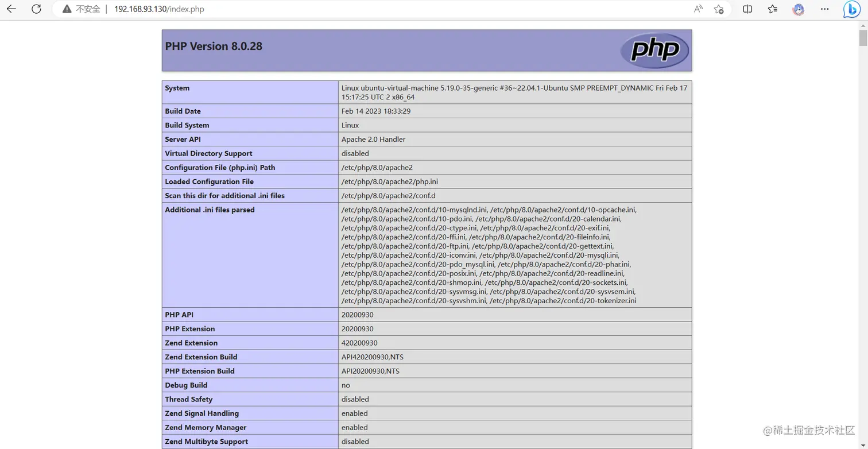Activate the Read aloud icon
Image resolution: width=868 pixels, height=449 pixels.
click(698, 9)
